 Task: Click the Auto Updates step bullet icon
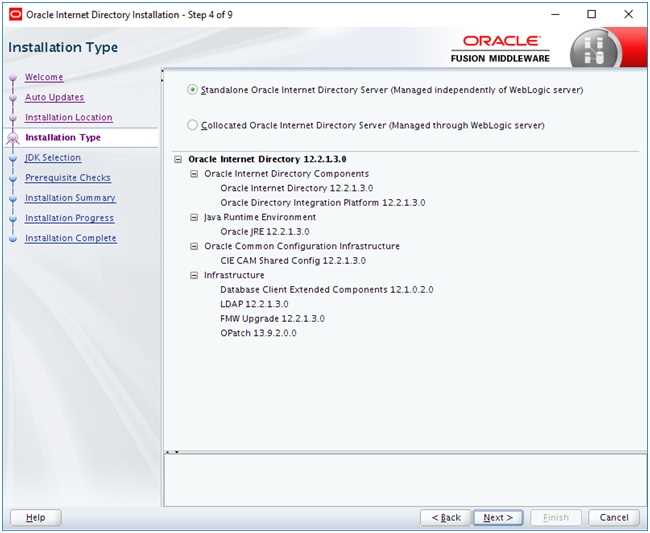[x=13, y=98]
